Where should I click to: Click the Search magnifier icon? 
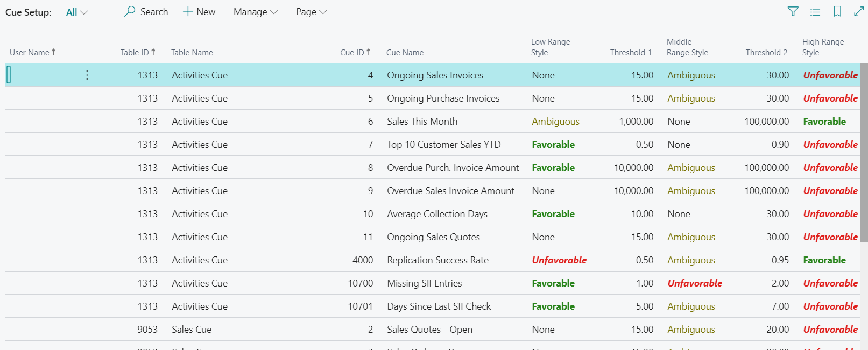click(x=130, y=11)
